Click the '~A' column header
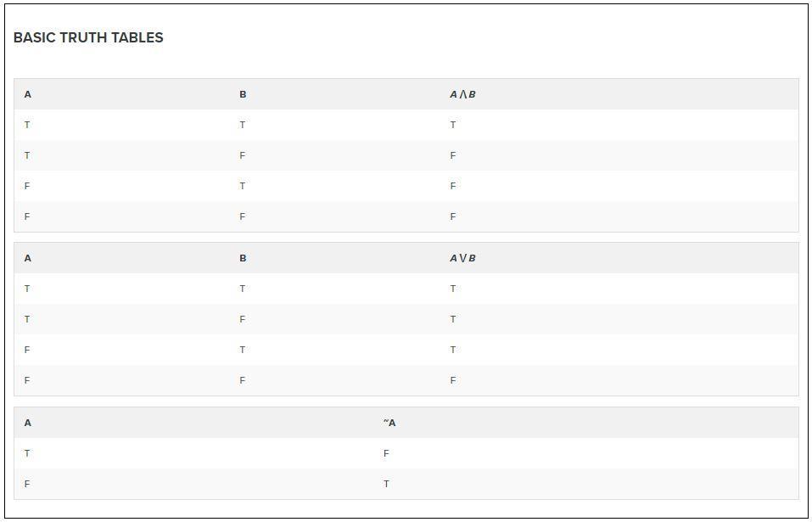Screen dimensions: 812x522 click(x=389, y=423)
